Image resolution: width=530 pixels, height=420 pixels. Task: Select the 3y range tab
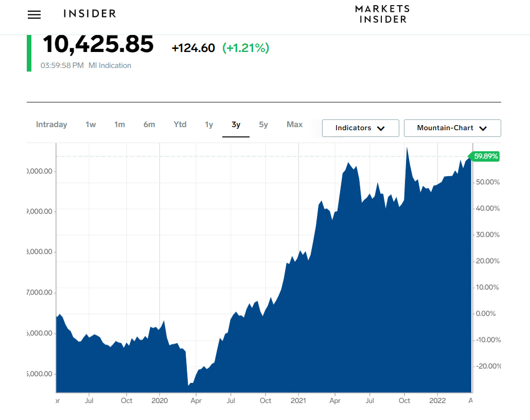pyautogui.click(x=236, y=125)
